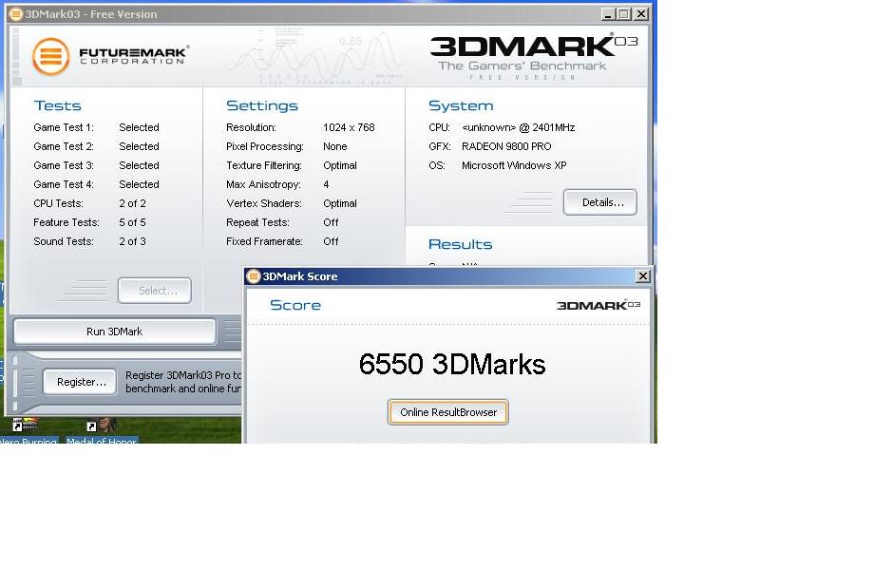
Task: Click the 'CPU Tests:' label
Action: click(58, 203)
